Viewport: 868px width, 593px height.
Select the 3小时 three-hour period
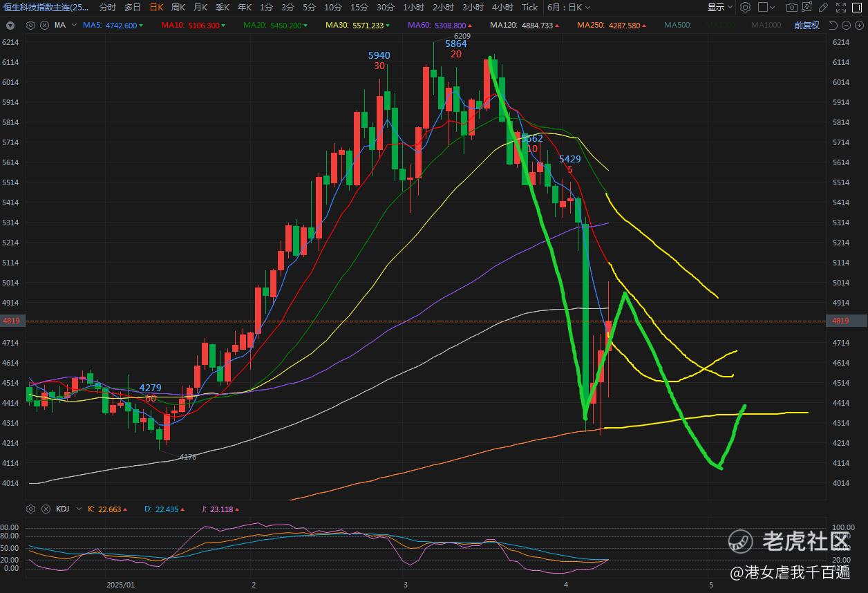click(x=473, y=8)
